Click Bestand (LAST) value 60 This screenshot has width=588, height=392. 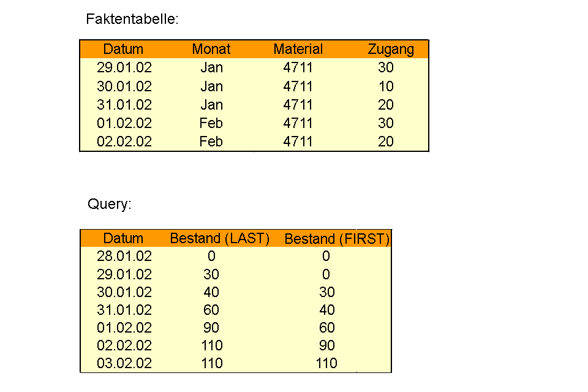point(211,310)
